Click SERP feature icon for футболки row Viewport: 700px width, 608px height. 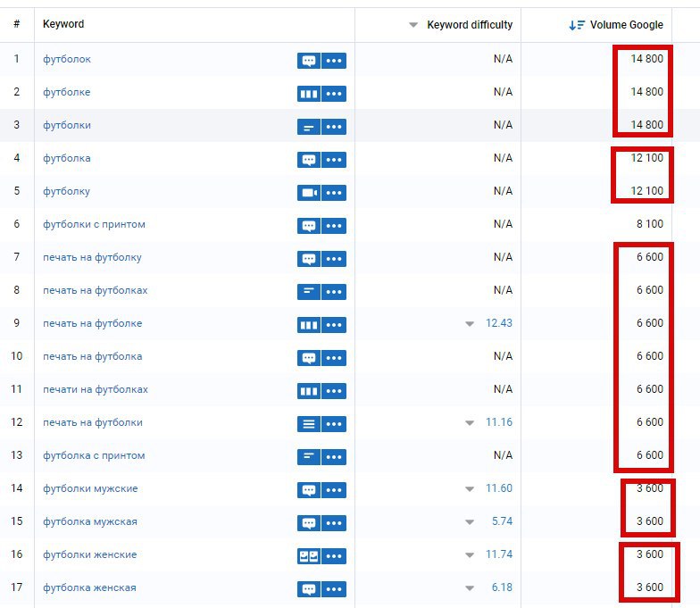(x=309, y=127)
